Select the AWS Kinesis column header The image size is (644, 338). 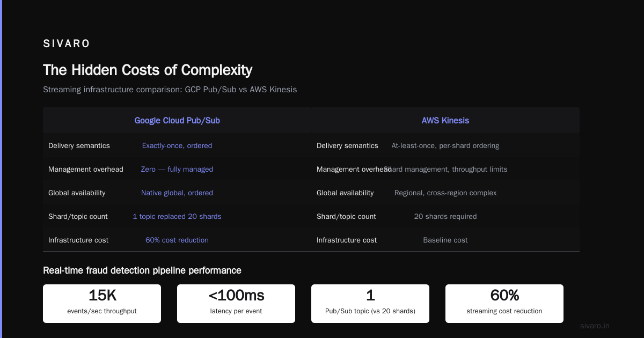[x=445, y=120]
